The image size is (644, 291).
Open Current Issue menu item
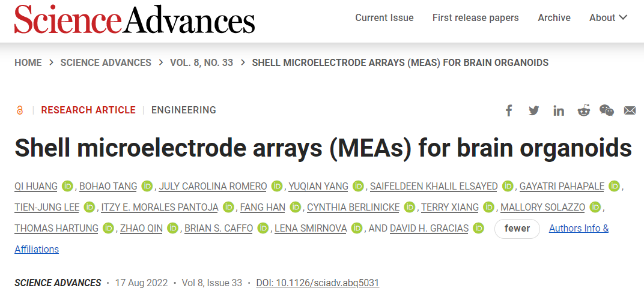coord(384,17)
